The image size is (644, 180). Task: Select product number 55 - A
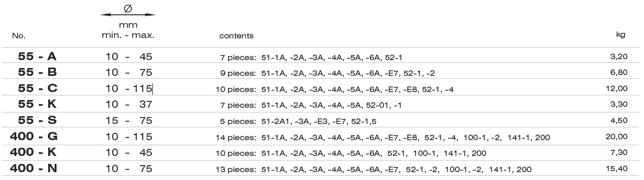coord(37,57)
